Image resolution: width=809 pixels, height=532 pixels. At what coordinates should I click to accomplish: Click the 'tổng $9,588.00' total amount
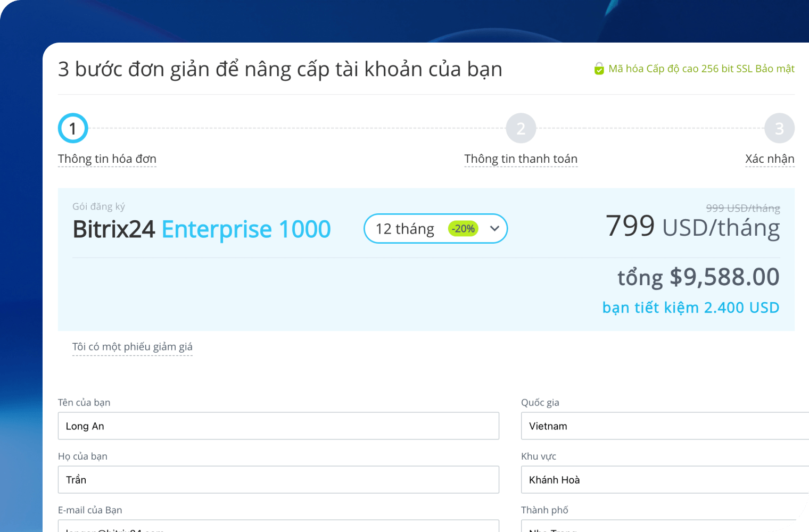click(x=698, y=277)
